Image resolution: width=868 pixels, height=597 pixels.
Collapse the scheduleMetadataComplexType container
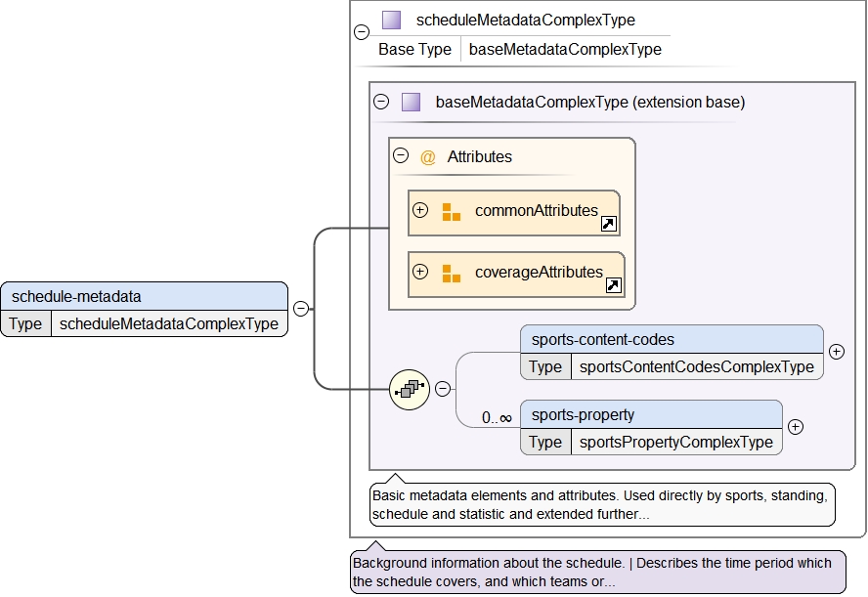362,32
